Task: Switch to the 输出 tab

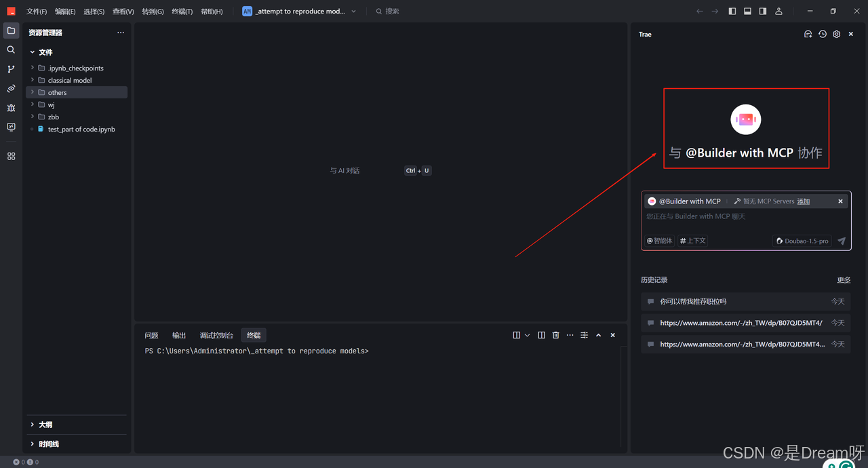Action: tap(179, 335)
